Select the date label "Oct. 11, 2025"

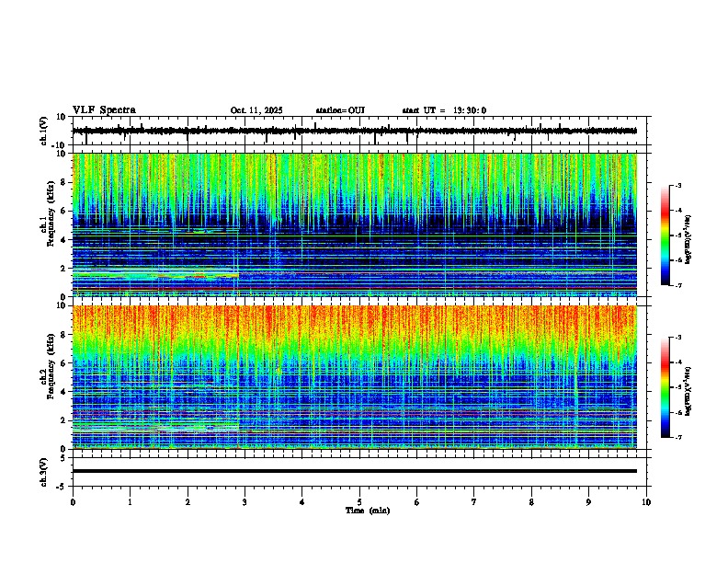(256, 110)
